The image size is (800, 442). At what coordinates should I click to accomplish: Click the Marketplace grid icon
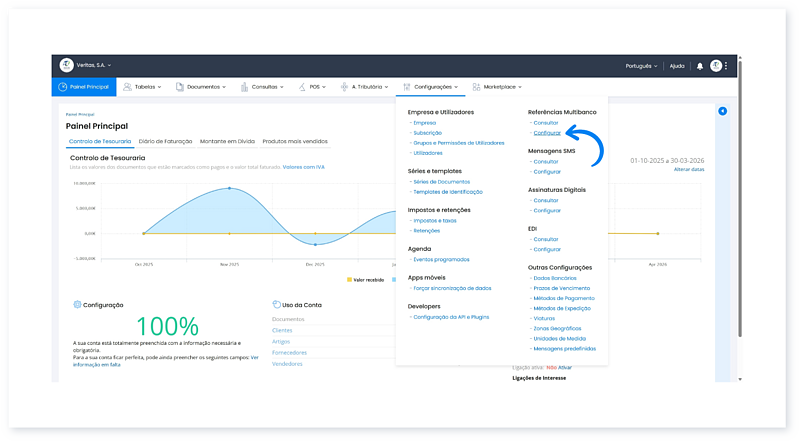coord(476,87)
